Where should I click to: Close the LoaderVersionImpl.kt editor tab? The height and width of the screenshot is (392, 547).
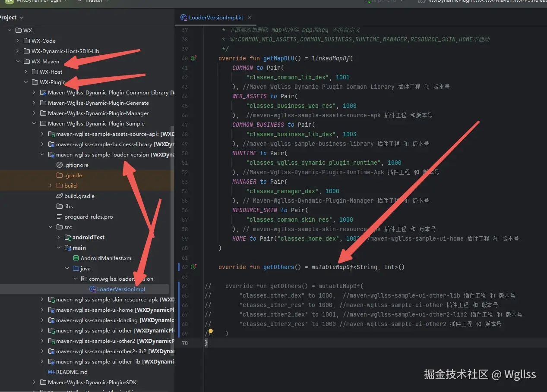tap(250, 18)
